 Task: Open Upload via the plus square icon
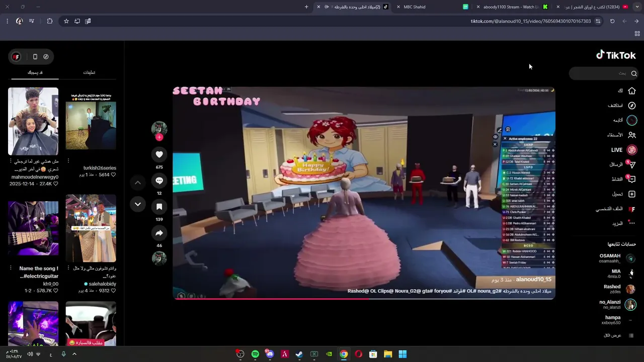(632, 194)
